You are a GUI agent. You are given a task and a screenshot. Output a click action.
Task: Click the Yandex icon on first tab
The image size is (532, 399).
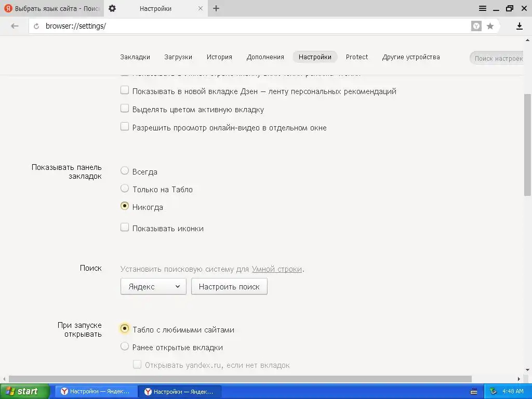click(8, 8)
